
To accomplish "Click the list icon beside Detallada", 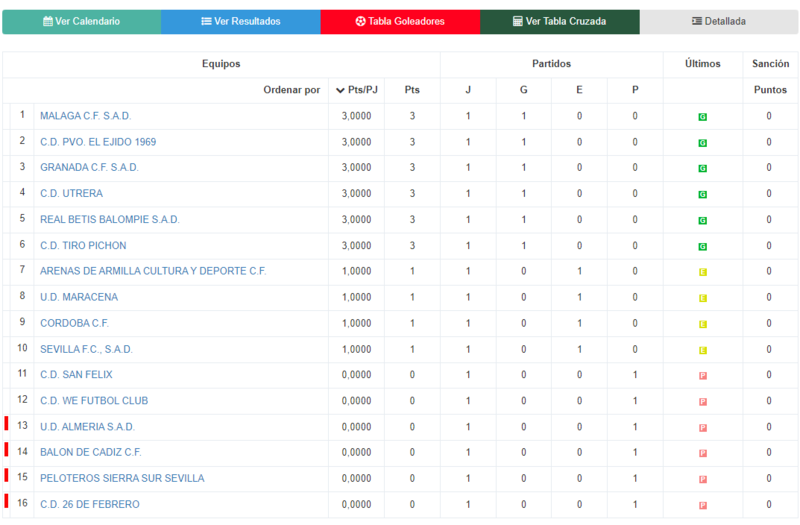I will (x=697, y=21).
